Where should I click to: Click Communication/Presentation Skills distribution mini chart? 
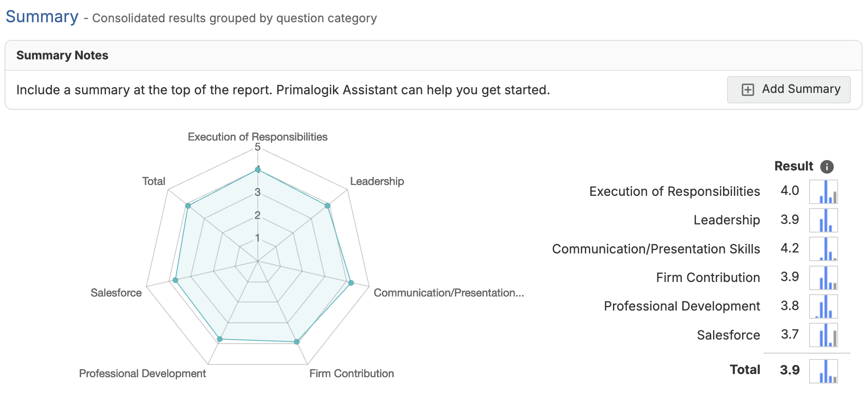(823, 248)
